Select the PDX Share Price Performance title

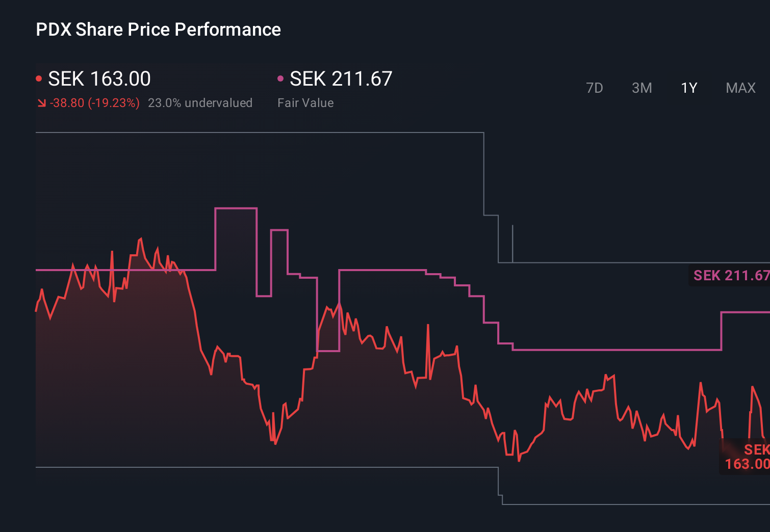(158, 29)
